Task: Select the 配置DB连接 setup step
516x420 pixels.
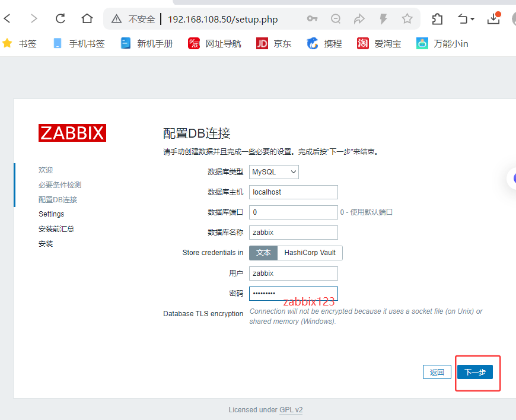Action: tap(58, 200)
